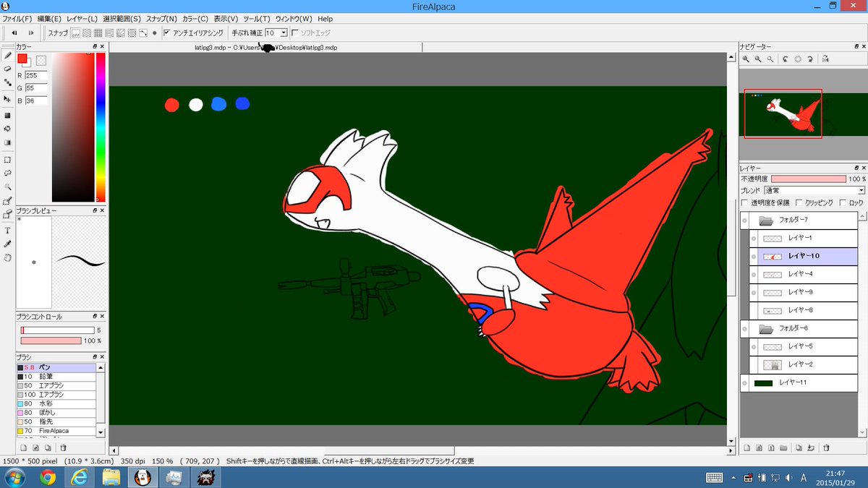Hide レイヤー11 with its visibility dot
The width and height of the screenshot is (868, 488).
point(744,383)
